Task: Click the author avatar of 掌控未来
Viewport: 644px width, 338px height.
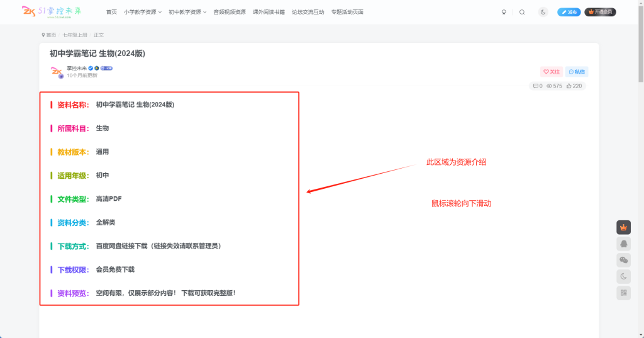Action: pos(57,72)
